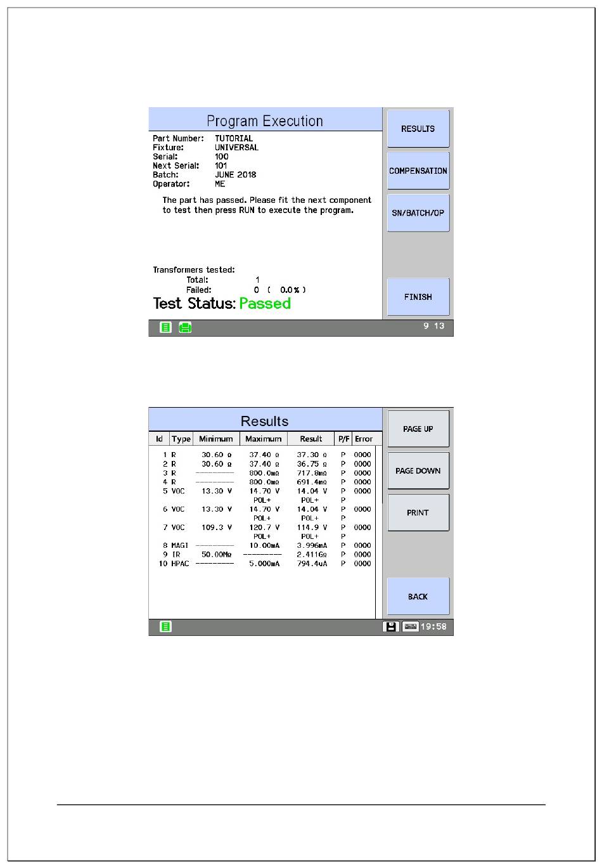Click the Fixture value UNIVERSAL
This screenshot has height=868, width=602.
236,148
